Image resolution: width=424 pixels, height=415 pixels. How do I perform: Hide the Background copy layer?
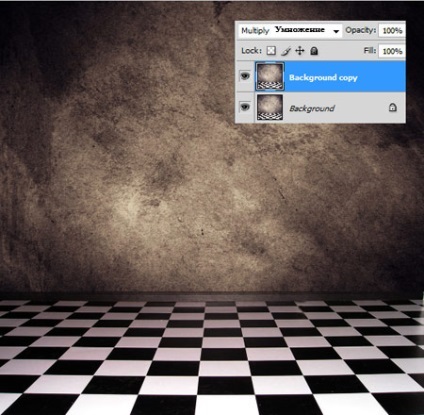245,76
